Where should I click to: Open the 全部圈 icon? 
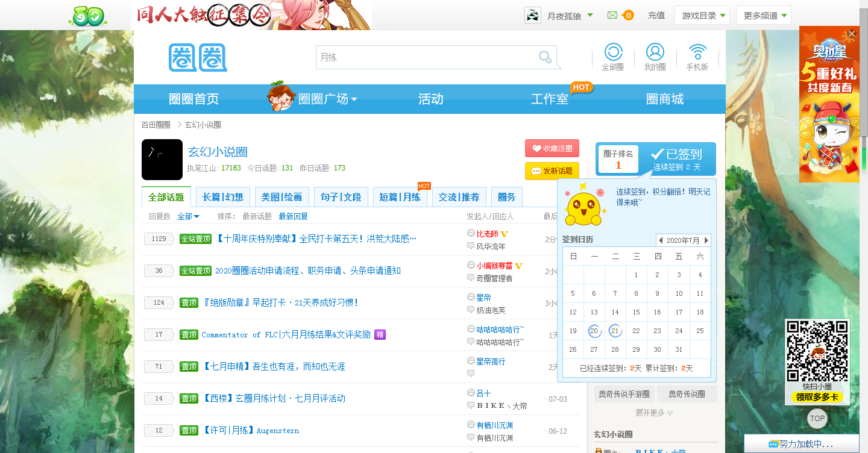(613, 57)
